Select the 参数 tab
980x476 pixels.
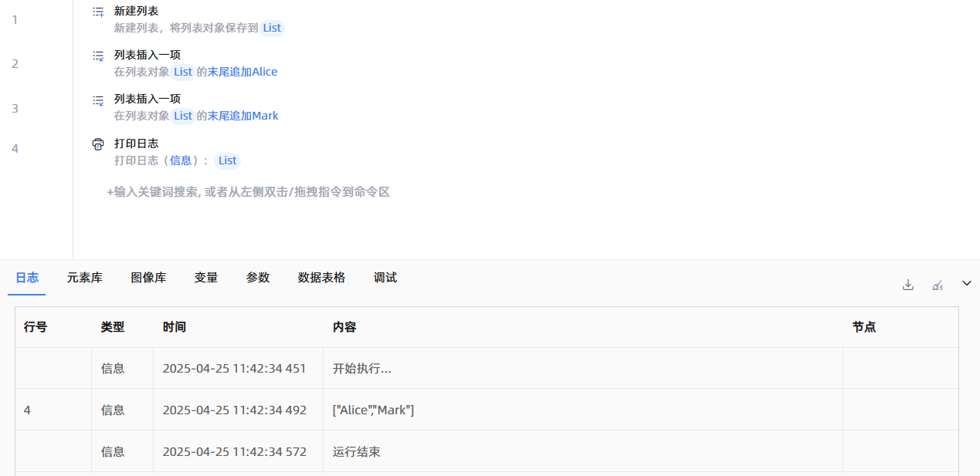pos(258,278)
